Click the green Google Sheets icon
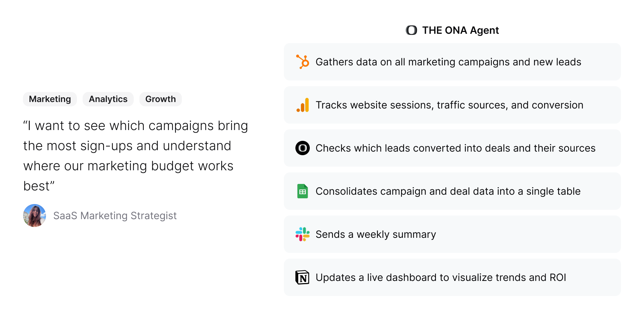Image resolution: width=644 pixels, height=319 pixels. coord(303,191)
